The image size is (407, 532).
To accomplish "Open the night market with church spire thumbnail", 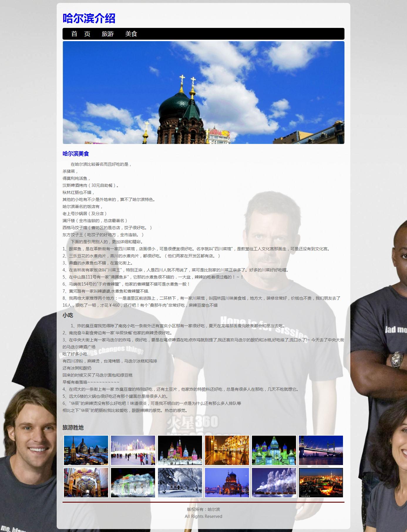I will [86, 450].
